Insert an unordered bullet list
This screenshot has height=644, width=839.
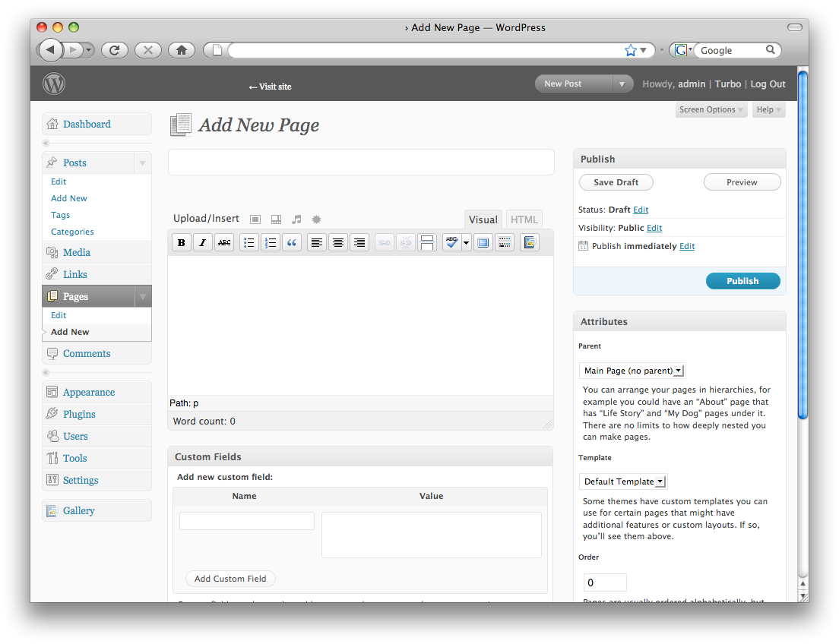point(249,243)
